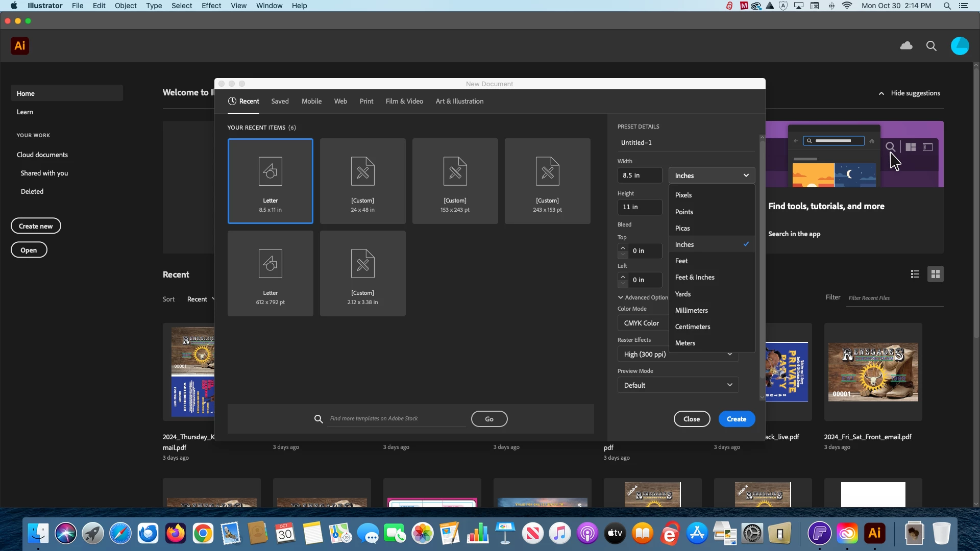Select Millimeters unit option
Viewport: 980px width, 551px height.
[691, 310]
